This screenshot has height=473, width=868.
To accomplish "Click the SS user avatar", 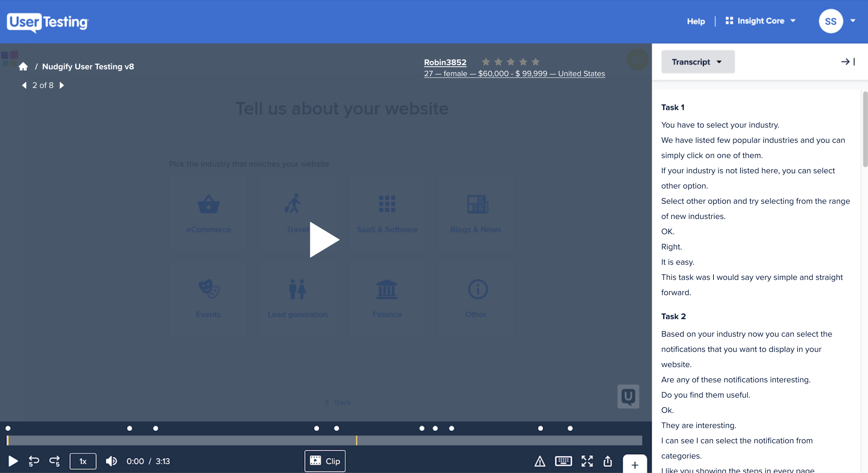I will [831, 21].
